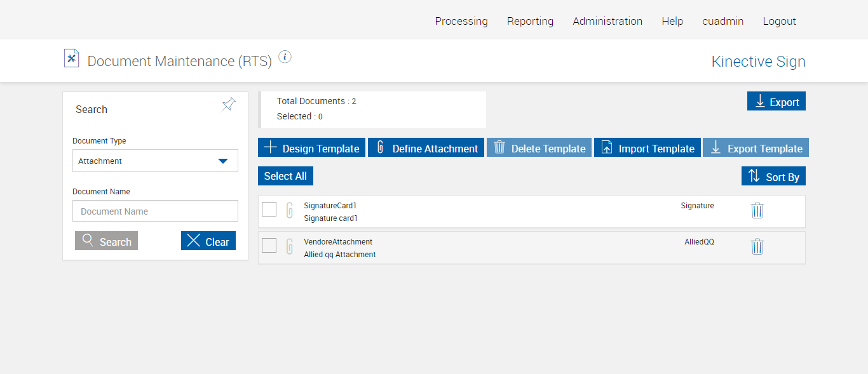Screen dimensions: 868x374
Task: Click the 'AlliedQQ' category label
Action: click(699, 242)
